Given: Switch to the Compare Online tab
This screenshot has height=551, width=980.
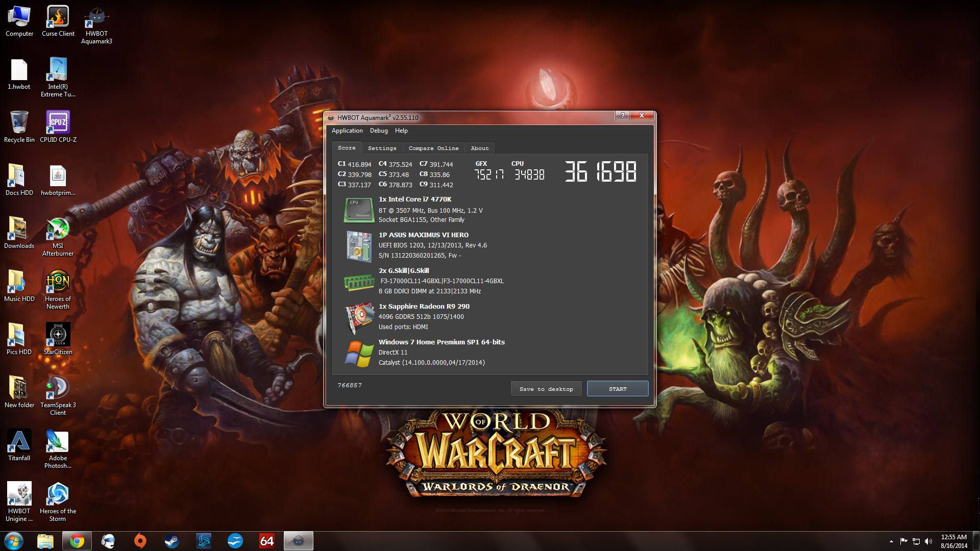Looking at the screenshot, I should (x=434, y=148).
